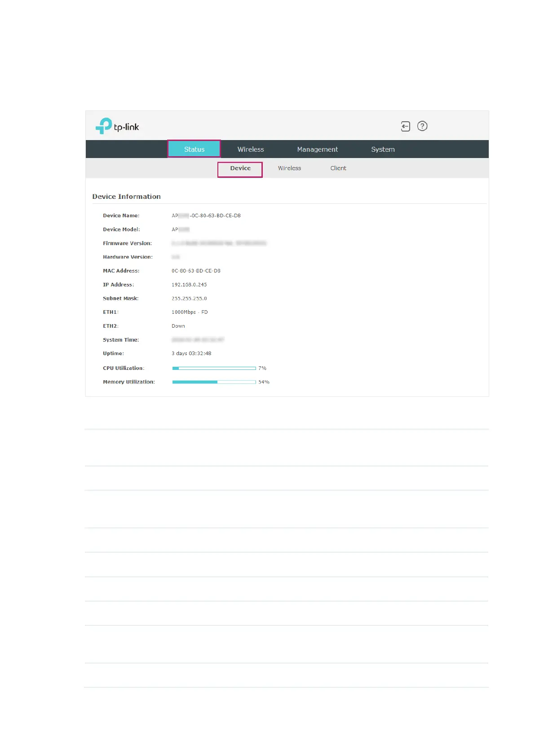Click the logout icon in header
Screen dimensions: 535x756
pos(405,127)
